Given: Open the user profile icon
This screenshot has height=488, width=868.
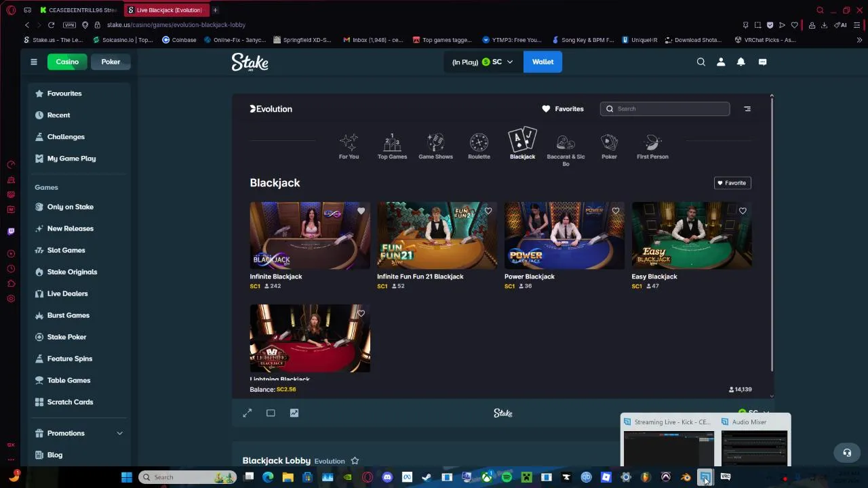Looking at the screenshot, I should coord(721,62).
